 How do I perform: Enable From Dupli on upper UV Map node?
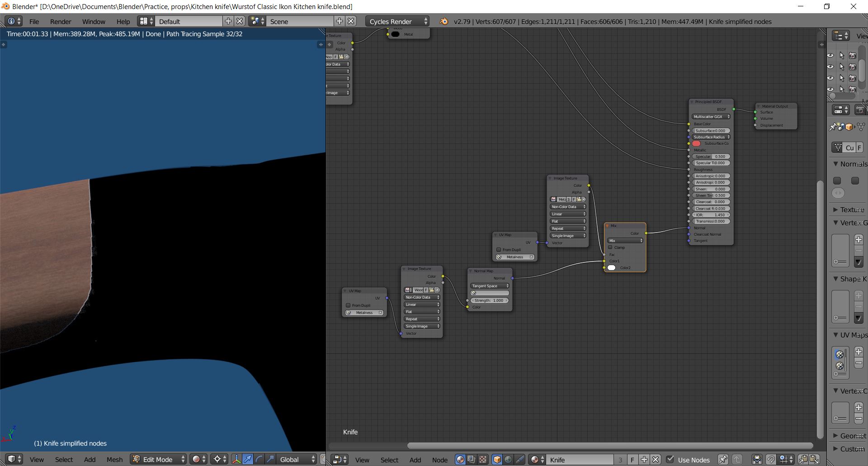(499, 250)
